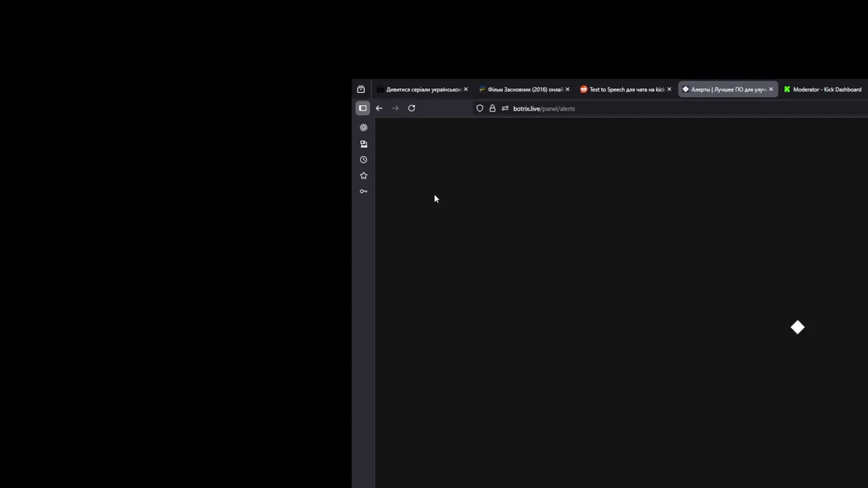Viewport: 868px width, 488px height.
Task: Open the Bookmarks star sidebar panel
Action: point(363,176)
